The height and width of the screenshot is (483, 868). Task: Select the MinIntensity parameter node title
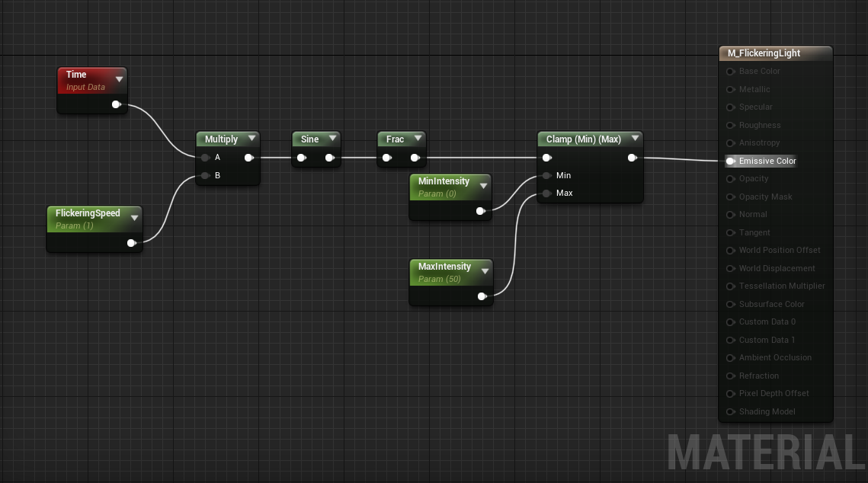point(444,181)
